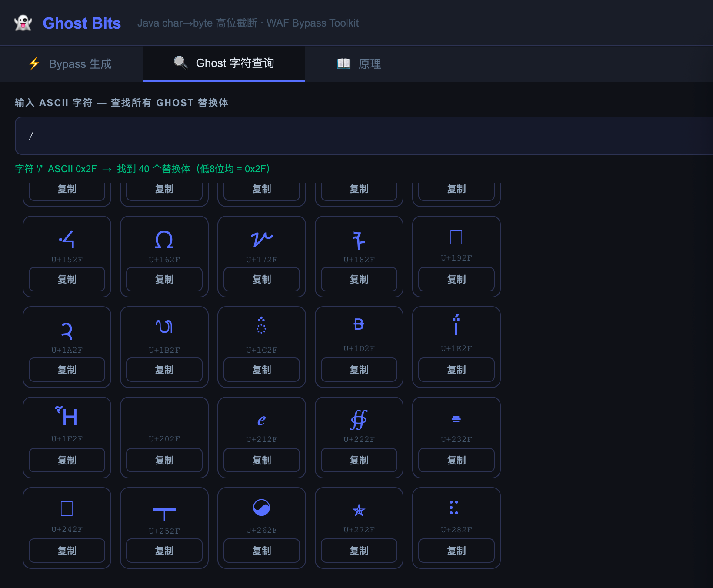Image resolution: width=713 pixels, height=588 pixels.
Task: Click the Ghost Bits title text
Action: click(82, 23)
